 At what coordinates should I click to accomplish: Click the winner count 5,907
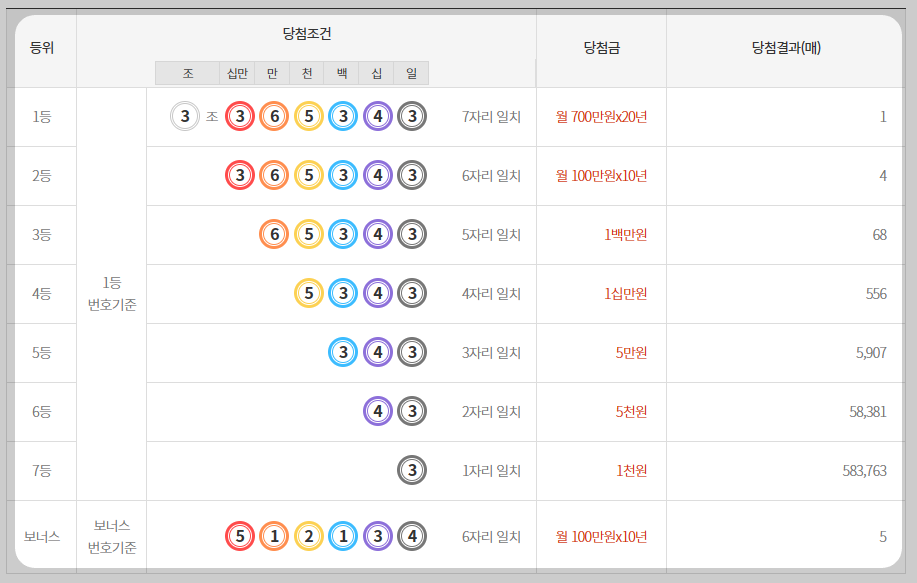coord(871,353)
